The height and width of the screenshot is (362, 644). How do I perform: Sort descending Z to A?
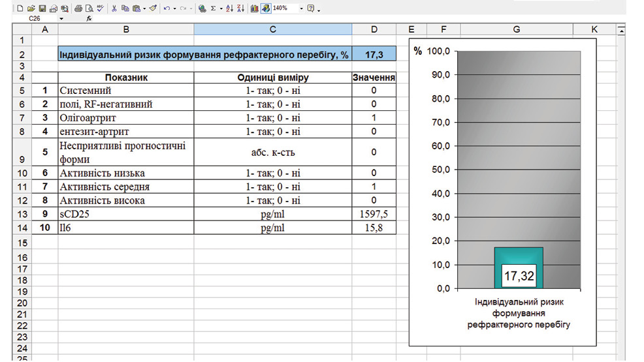[240, 8]
